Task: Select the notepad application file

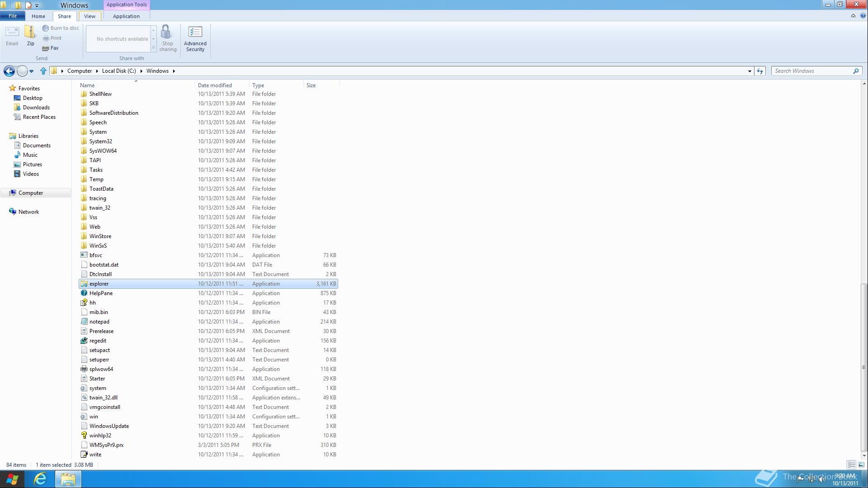Action: tap(208, 322)
